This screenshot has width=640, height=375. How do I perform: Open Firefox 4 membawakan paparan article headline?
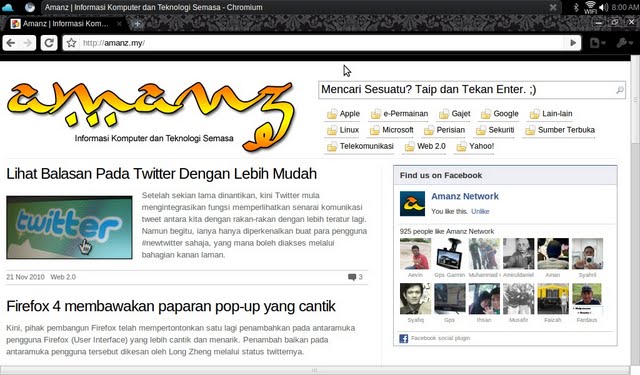tap(171, 306)
